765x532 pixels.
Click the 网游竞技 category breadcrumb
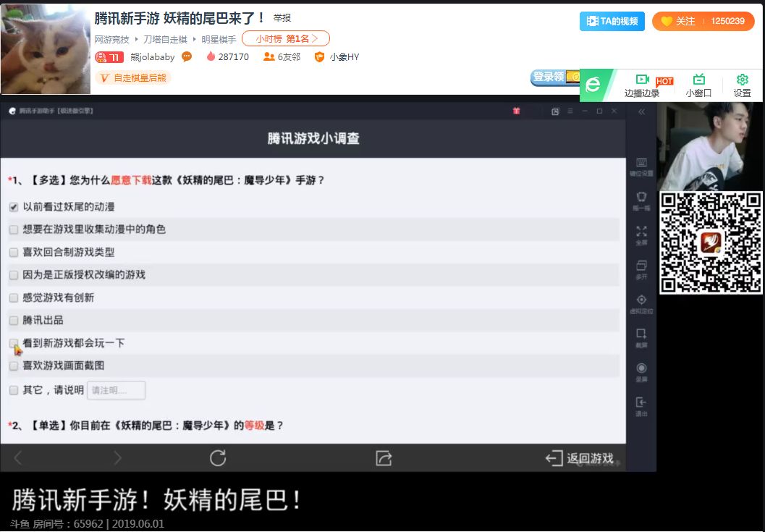(x=111, y=39)
